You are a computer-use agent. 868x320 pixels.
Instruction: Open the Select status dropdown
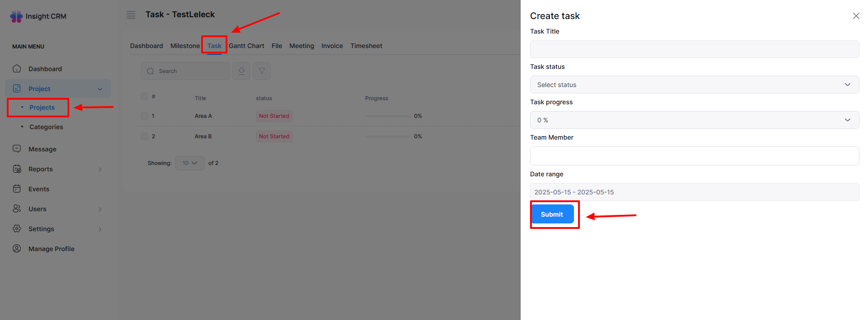tap(694, 85)
